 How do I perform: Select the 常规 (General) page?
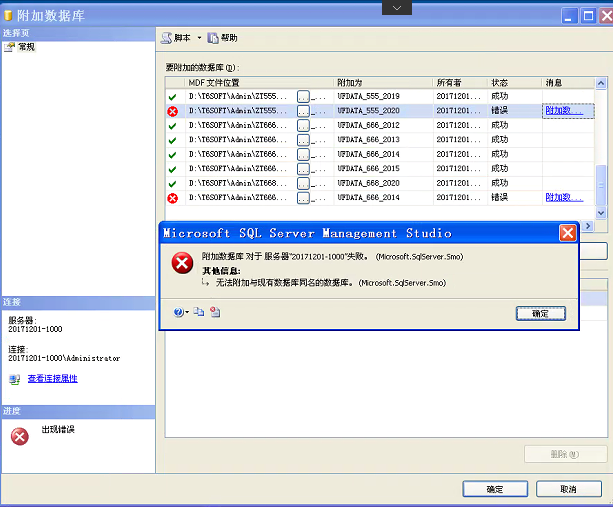click(26, 47)
